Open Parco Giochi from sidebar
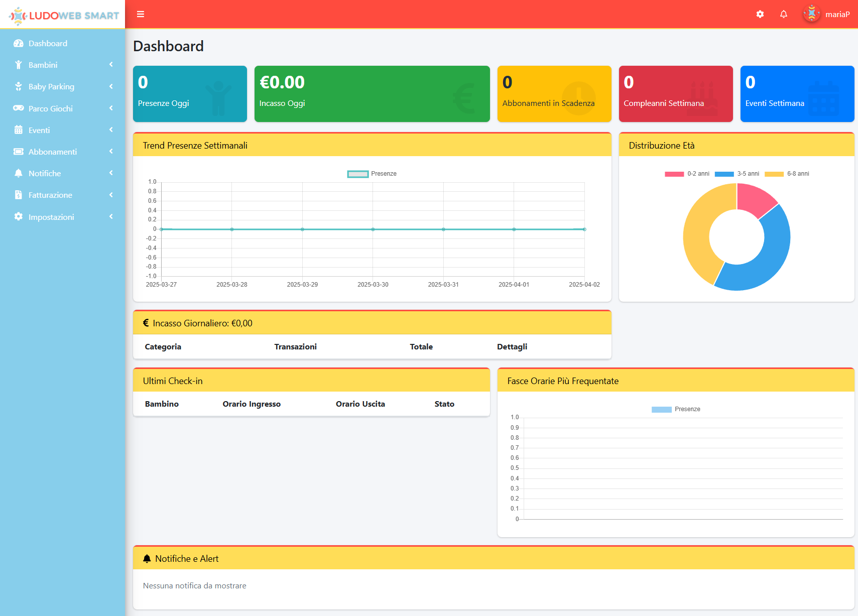 pyautogui.click(x=19, y=108)
